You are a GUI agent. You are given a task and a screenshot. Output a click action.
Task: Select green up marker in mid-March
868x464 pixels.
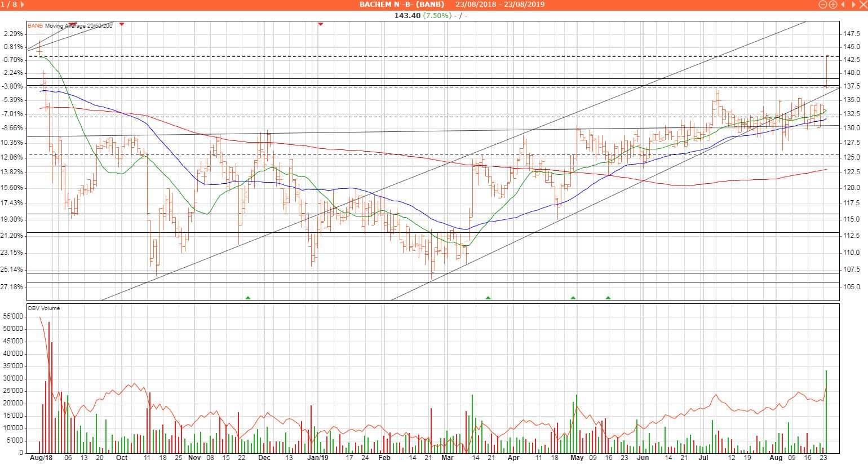(x=488, y=297)
